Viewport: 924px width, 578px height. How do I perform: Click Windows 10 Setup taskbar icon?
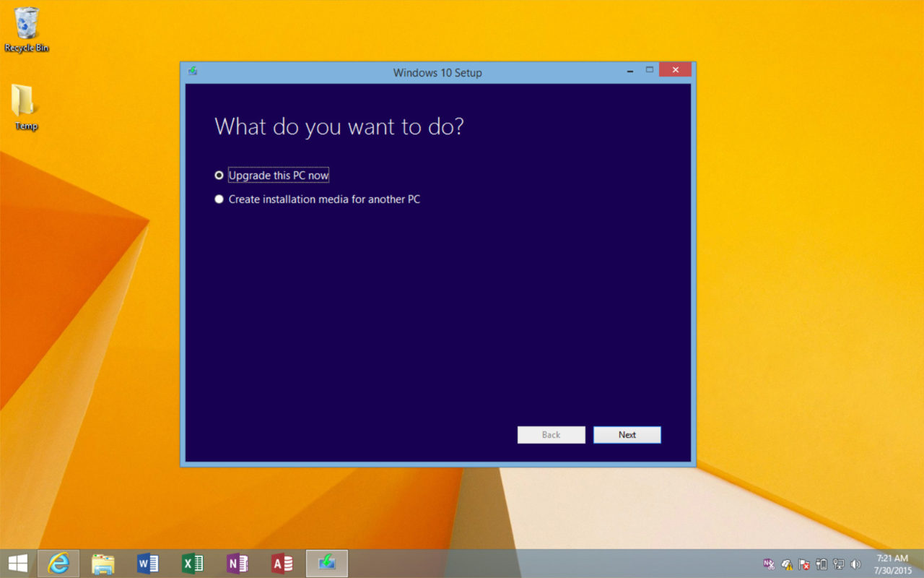pyautogui.click(x=327, y=564)
